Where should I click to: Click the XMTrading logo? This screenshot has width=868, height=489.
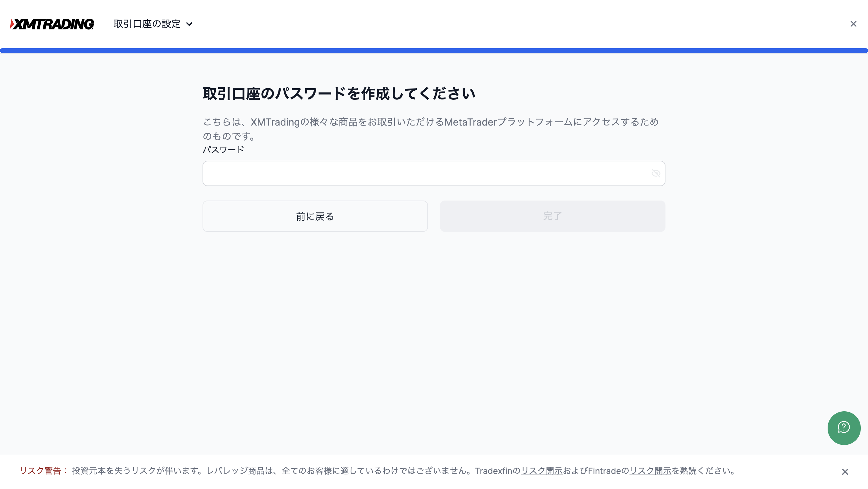[52, 24]
